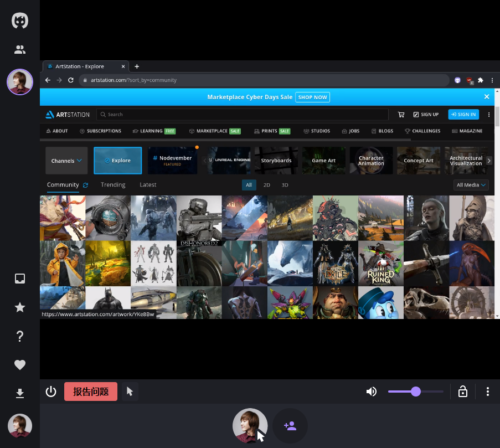This screenshot has height=448, width=500.
Task: Go back with browser back arrow
Action: tap(48, 80)
